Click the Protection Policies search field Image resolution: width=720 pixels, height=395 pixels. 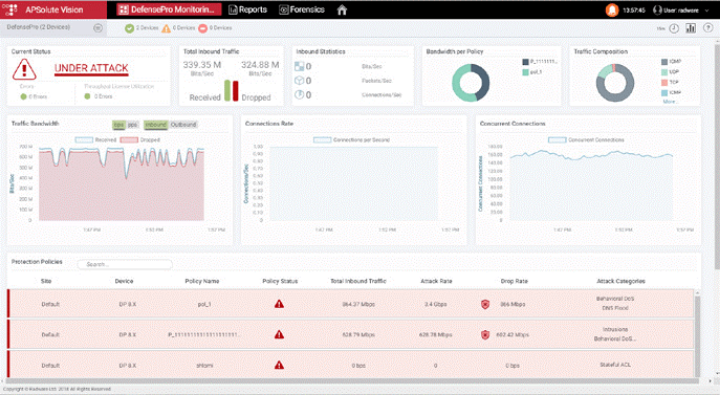[125, 264]
